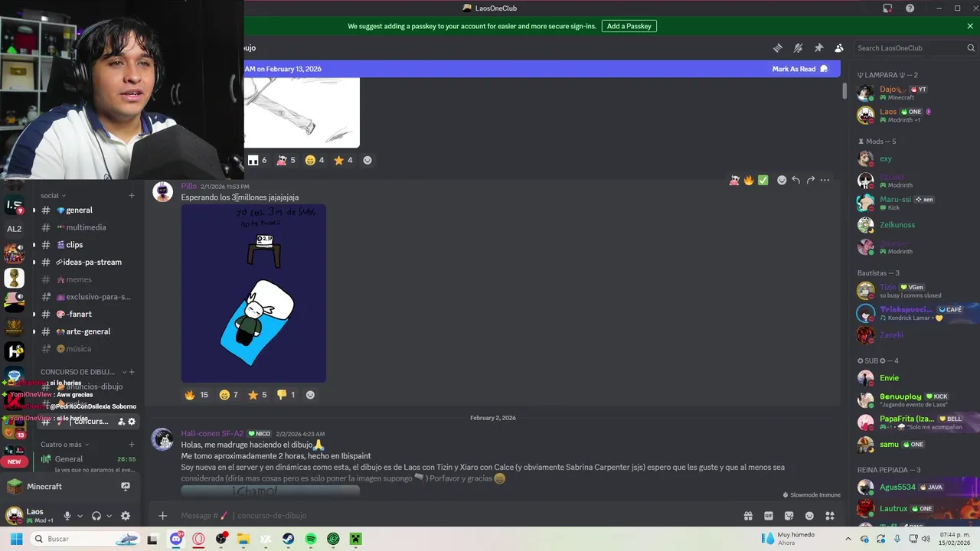
Task: Collapse the Cuatro o más category
Action: [64, 445]
